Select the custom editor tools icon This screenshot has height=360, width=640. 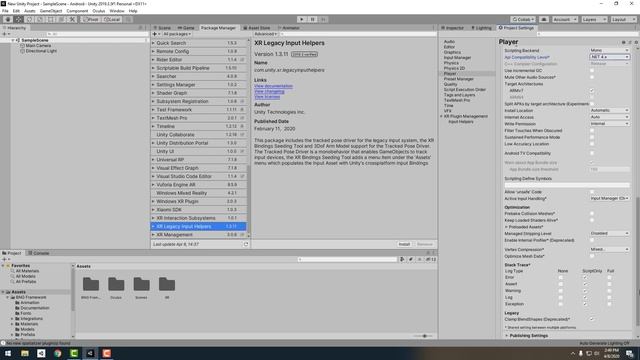click(x=72, y=19)
